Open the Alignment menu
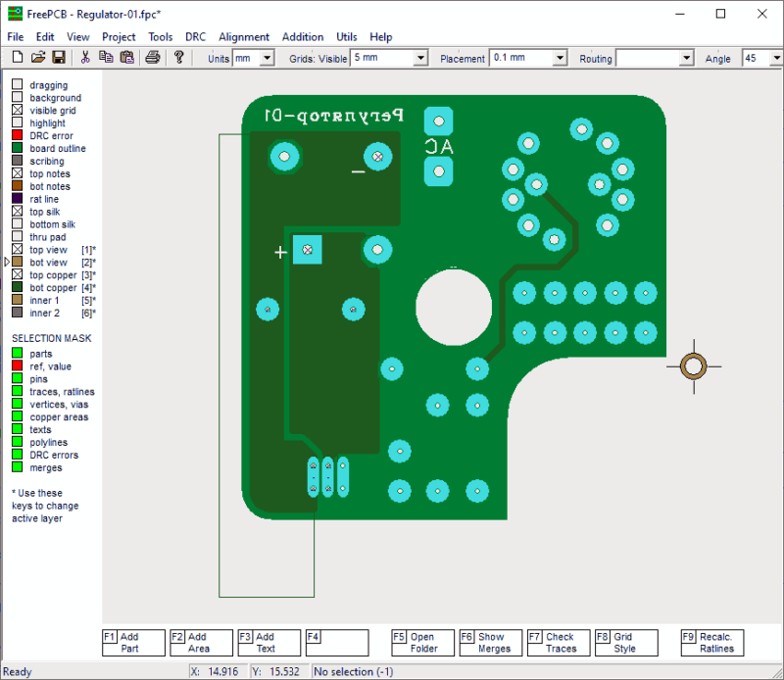This screenshot has height=680, width=784. tap(244, 37)
